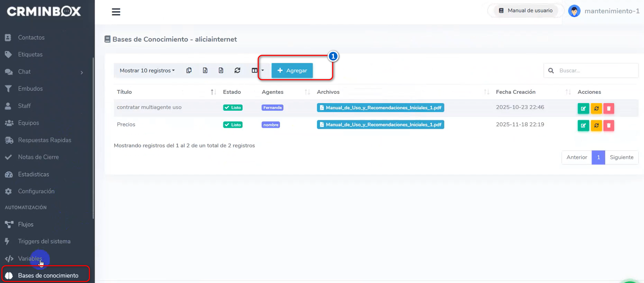Image resolution: width=644 pixels, height=283 pixels.
Task: Click the Agregar button
Action: pyautogui.click(x=292, y=71)
